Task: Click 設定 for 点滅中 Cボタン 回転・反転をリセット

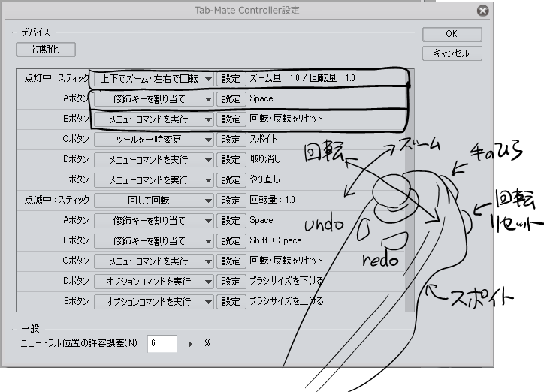Action: point(231,261)
